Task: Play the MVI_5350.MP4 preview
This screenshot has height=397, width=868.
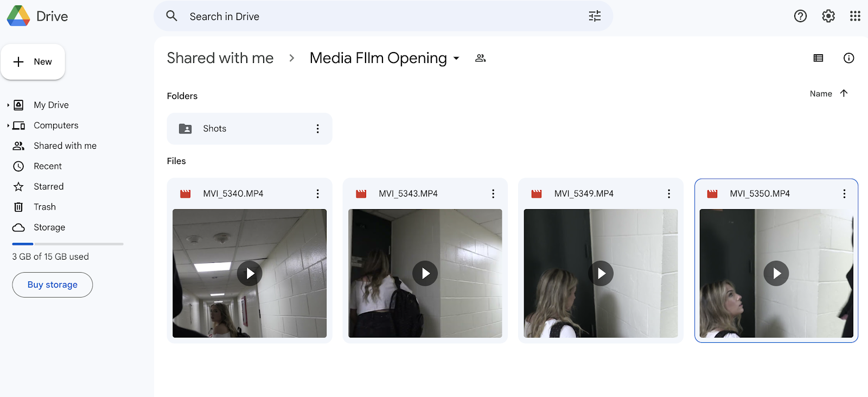Action: 776,273
